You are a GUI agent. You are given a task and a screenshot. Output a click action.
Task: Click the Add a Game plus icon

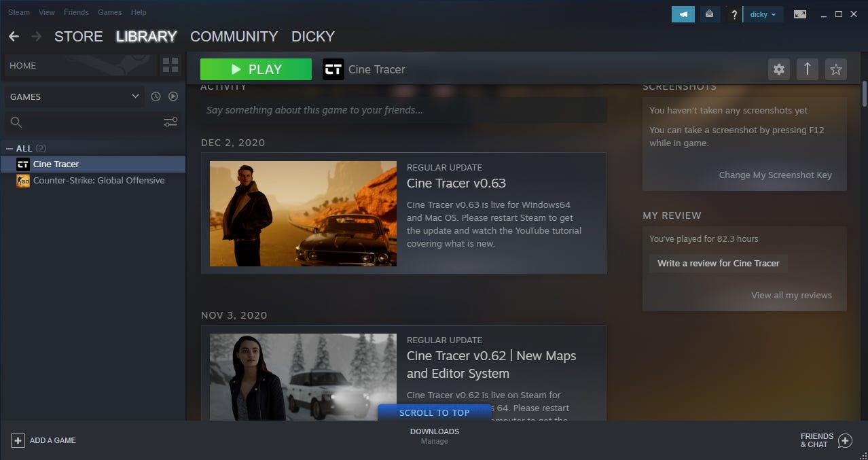point(18,440)
